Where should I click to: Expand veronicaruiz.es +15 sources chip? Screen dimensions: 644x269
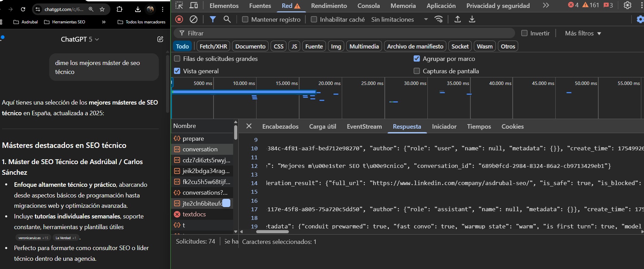coord(33,238)
